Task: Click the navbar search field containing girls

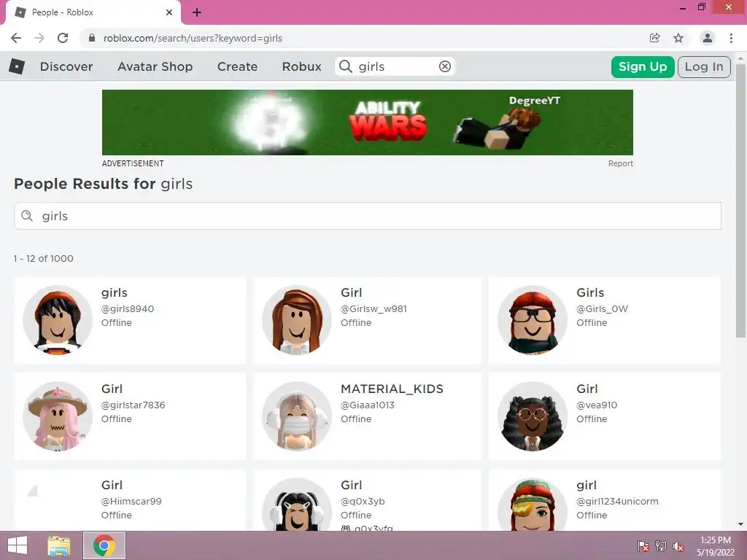Action: [395, 66]
